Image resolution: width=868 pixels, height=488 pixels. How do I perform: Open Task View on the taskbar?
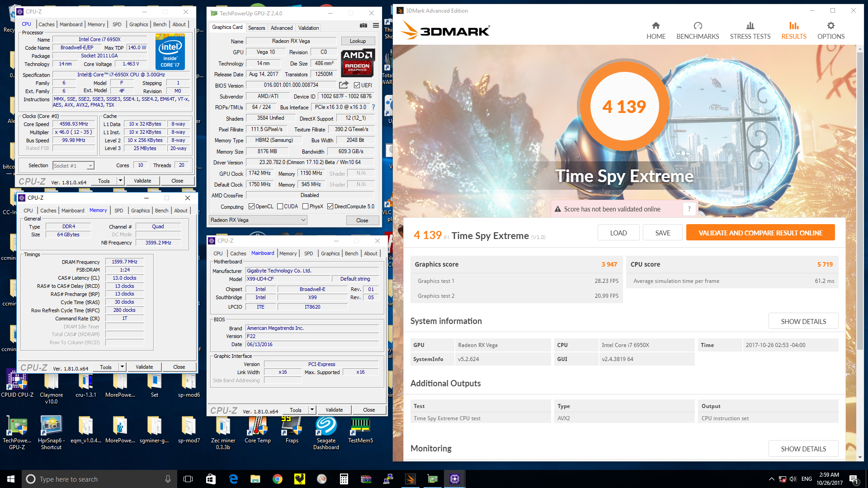(x=188, y=479)
